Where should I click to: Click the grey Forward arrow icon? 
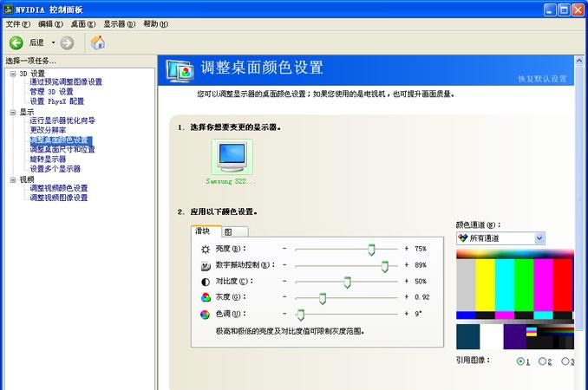[67, 42]
